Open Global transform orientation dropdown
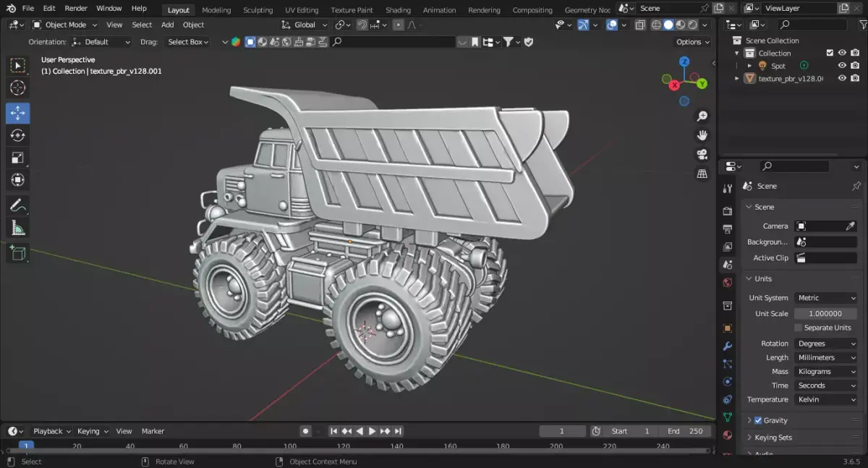 coord(305,25)
